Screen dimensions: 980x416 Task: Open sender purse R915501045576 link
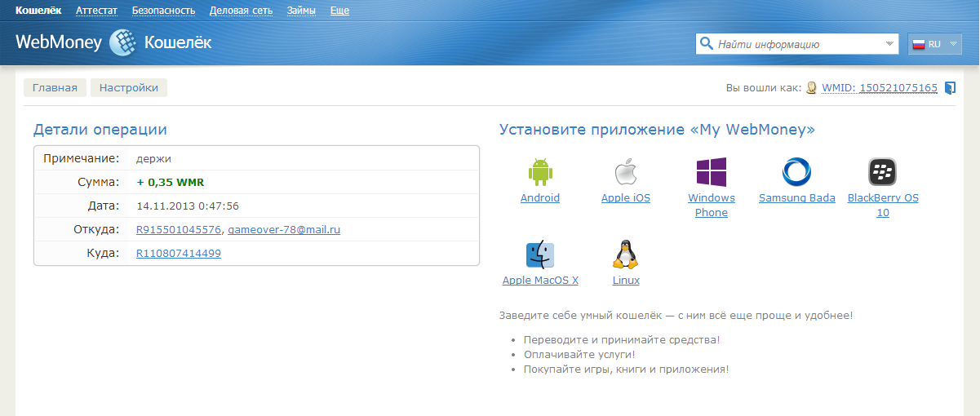click(x=178, y=230)
